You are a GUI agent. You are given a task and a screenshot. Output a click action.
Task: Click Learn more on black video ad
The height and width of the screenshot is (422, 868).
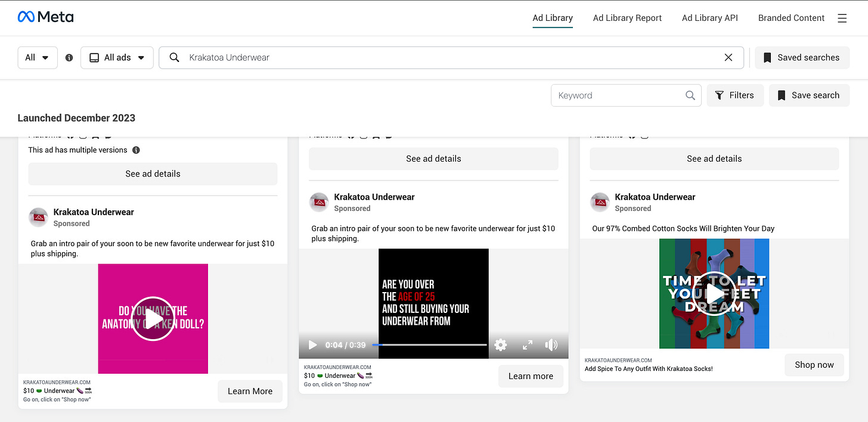pos(531,376)
